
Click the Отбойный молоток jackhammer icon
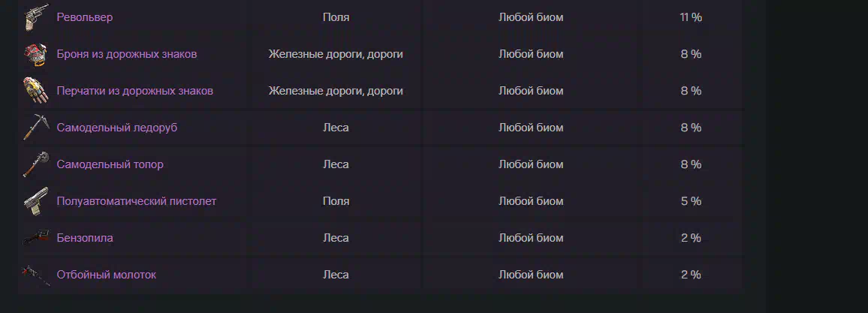37,275
